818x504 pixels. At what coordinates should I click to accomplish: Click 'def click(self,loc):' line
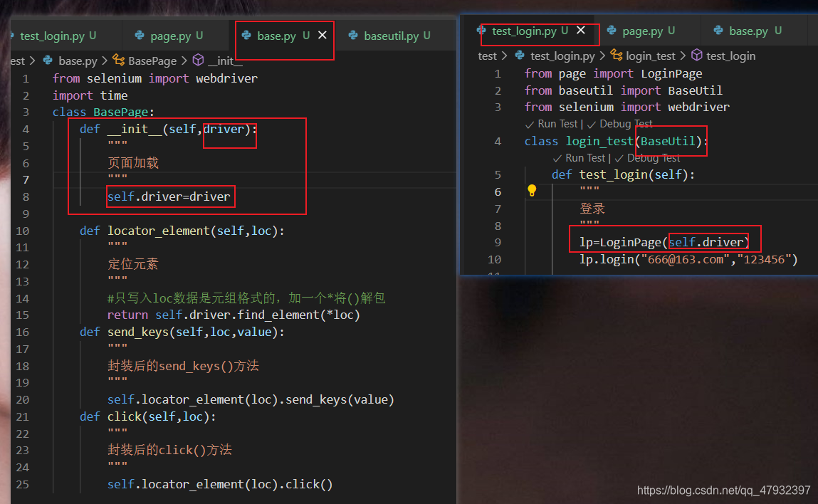147,416
